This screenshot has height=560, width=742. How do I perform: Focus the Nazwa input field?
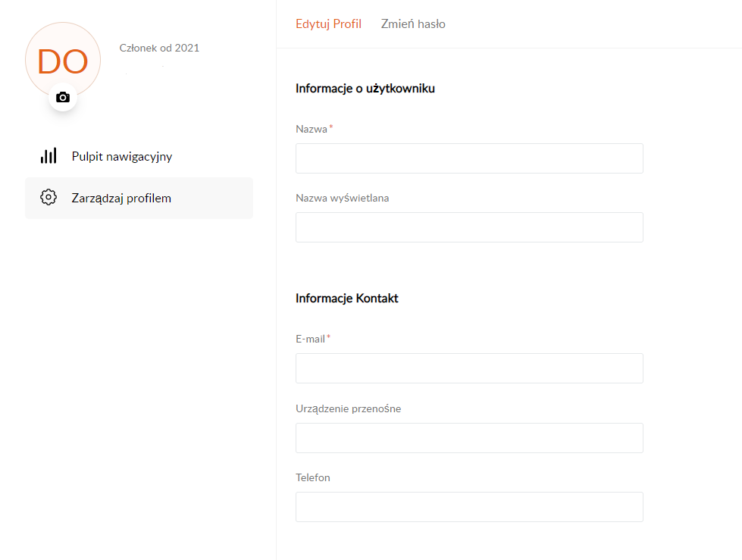[x=469, y=158]
